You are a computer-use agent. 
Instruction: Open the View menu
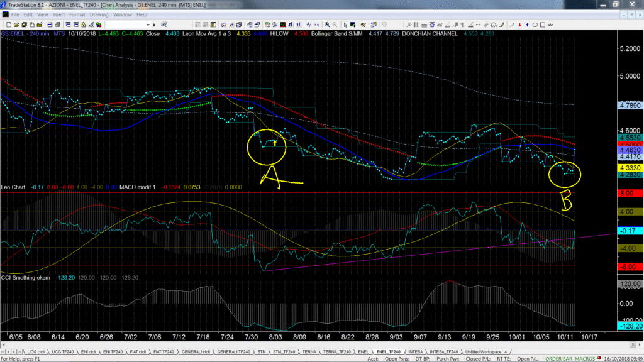(x=42, y=15)
